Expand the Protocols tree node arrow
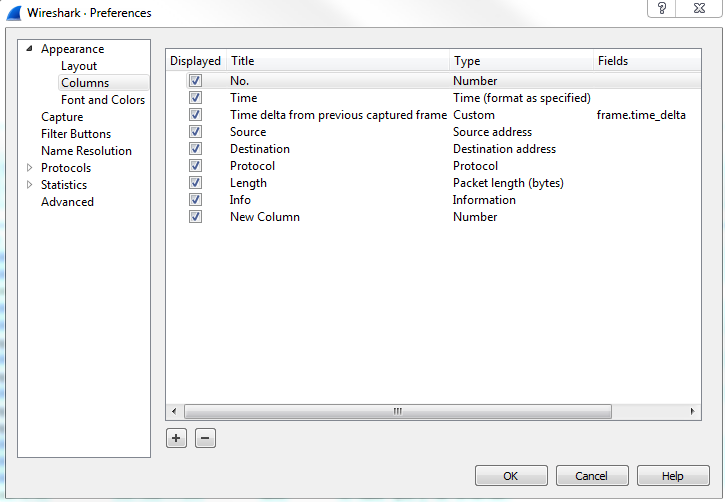Viewport: 725px width, 502px height. tap(30, 167)
